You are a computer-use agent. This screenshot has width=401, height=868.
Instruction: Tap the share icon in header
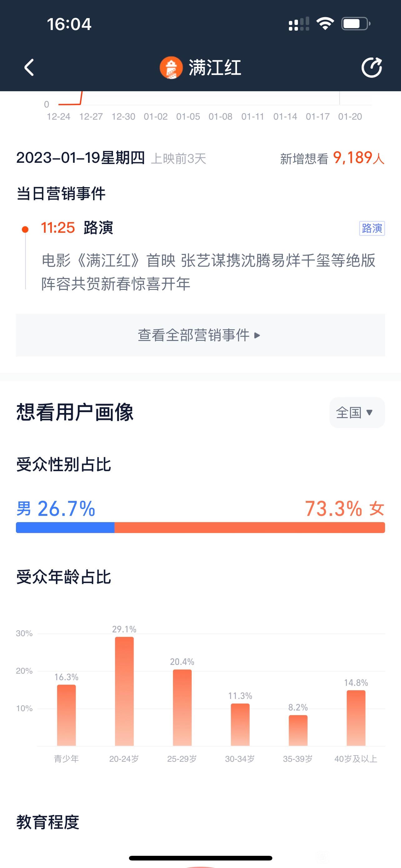click(372, 67)
